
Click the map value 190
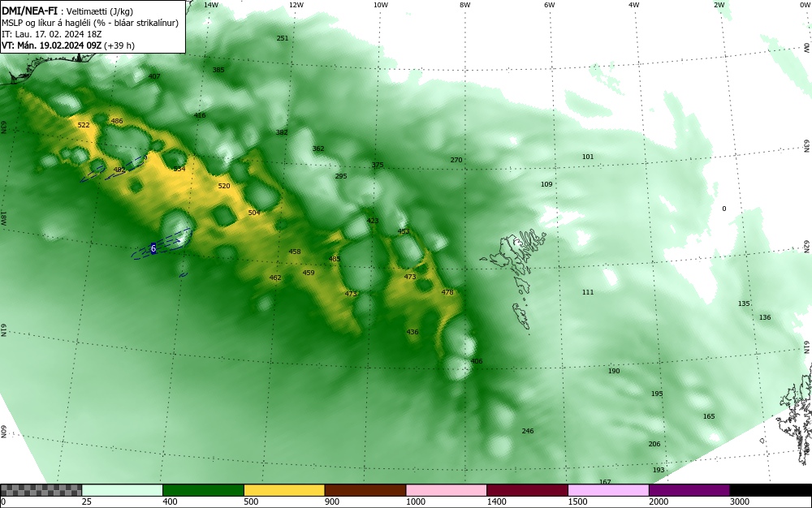click(x=614, y=372)
